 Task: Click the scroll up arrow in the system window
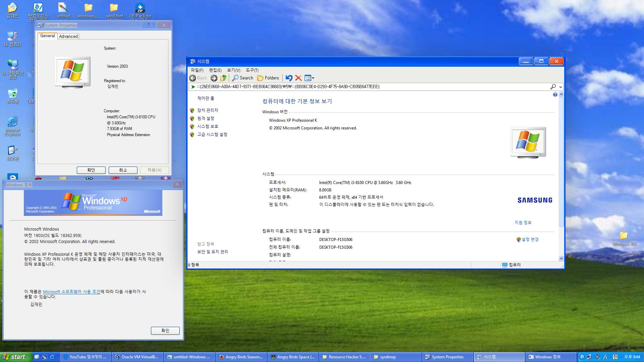point(561,95)
